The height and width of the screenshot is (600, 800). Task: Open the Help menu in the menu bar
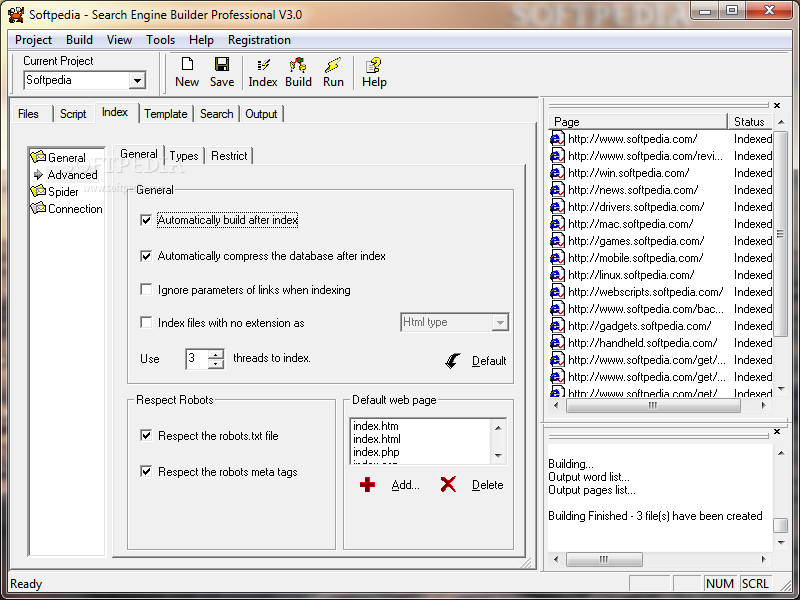(201, 40)
